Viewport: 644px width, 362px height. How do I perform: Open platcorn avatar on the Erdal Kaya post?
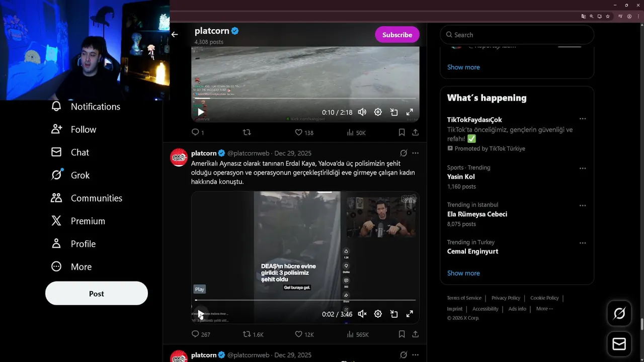pos(179,157)
